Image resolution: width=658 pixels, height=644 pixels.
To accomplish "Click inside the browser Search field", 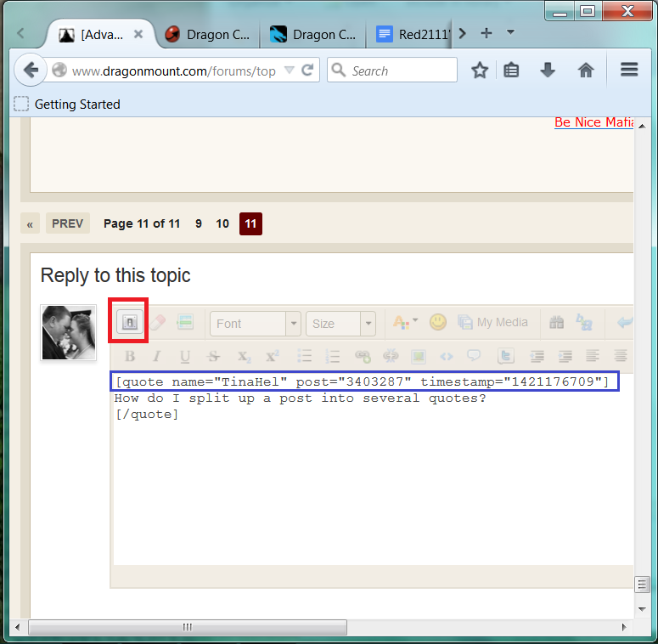I will coord(399,71).
